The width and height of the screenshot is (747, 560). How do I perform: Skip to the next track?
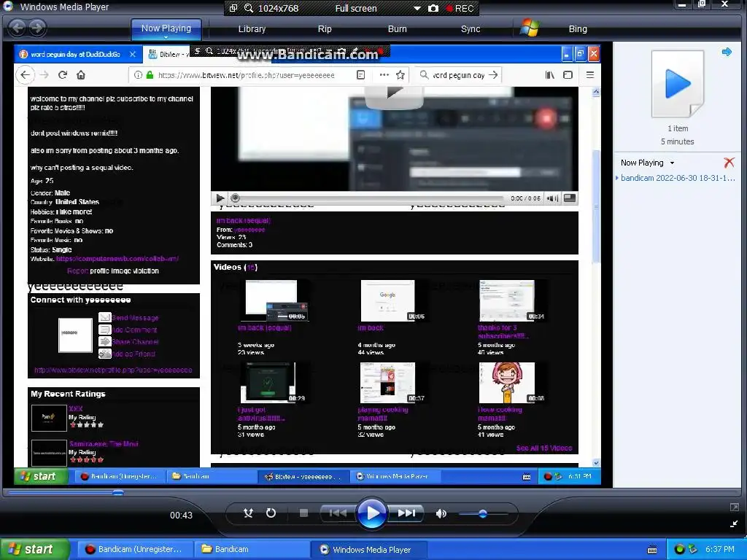tap(406, 513)
